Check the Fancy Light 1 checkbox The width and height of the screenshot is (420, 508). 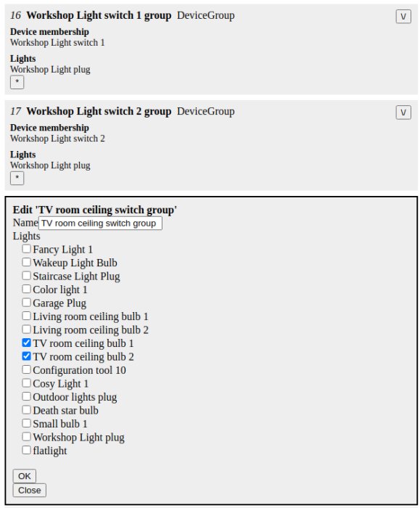(26, 249)
